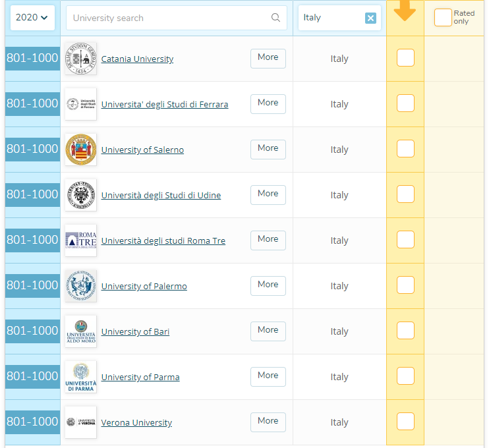Click the 801-1000 rank for Catania University
The width and height of the screenshot is (489, 448).
32,58
